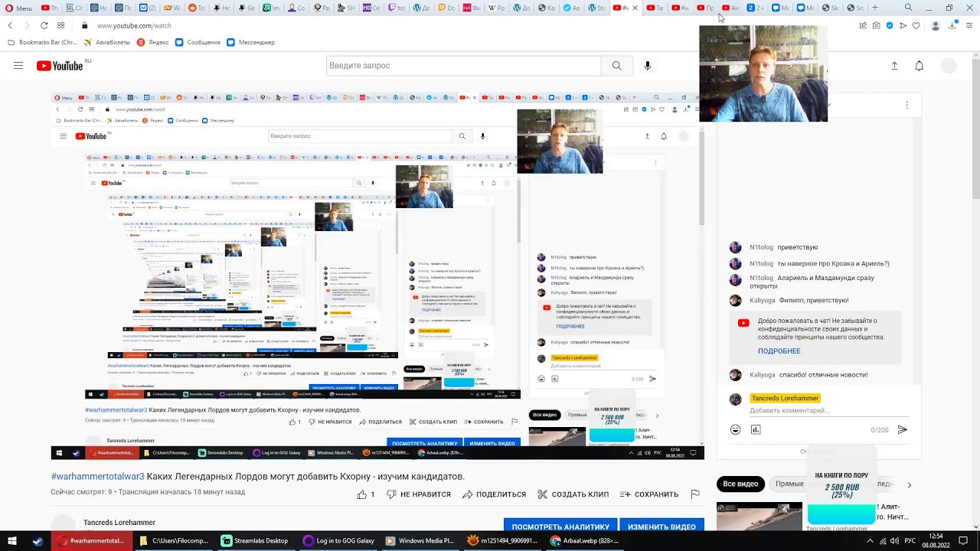Open the Opera Menu button
This screenshot has width=980, height=551.
19,8
